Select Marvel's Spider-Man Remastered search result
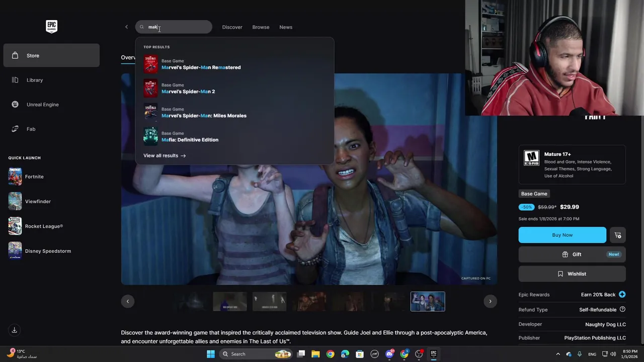Viewport: 644px width, 362px height. pyautogui.click(x=234, y=64)
